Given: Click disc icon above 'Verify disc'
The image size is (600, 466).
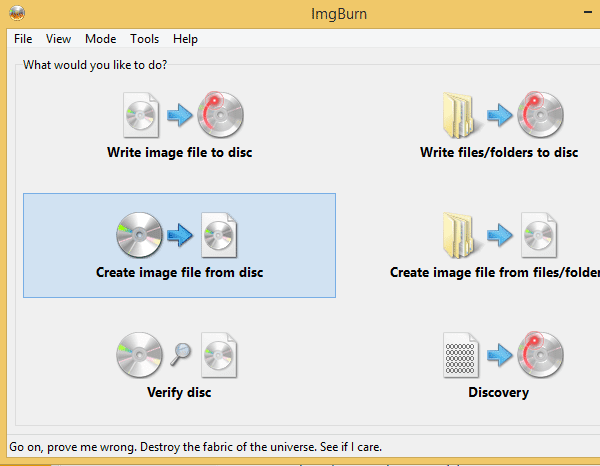Looking at the screenshot, I should pos(139,355).
